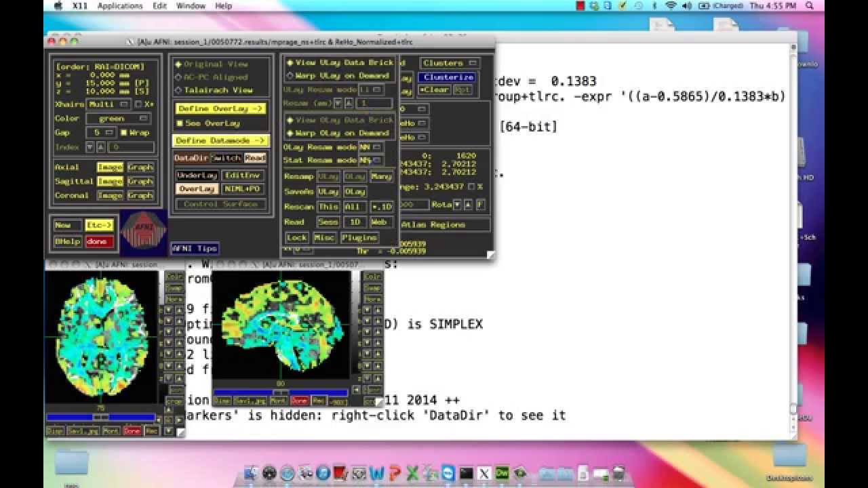Open TeamViewer icon in the Dock
This screenshot has height=488, width=868.
[x=448, y=472]
